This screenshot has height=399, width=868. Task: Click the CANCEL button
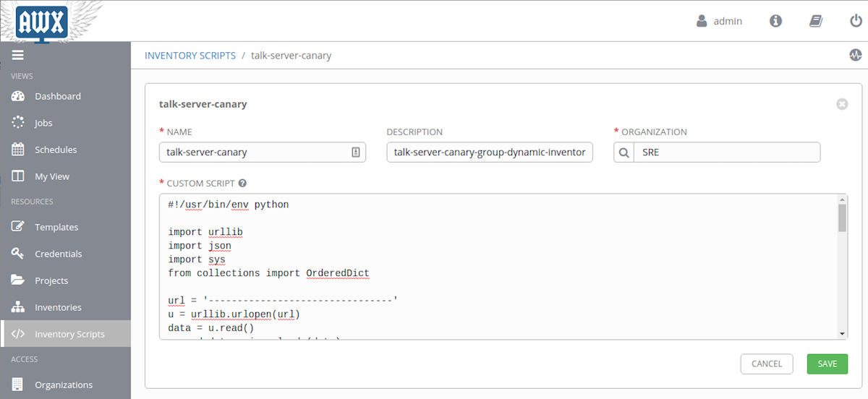767,364
